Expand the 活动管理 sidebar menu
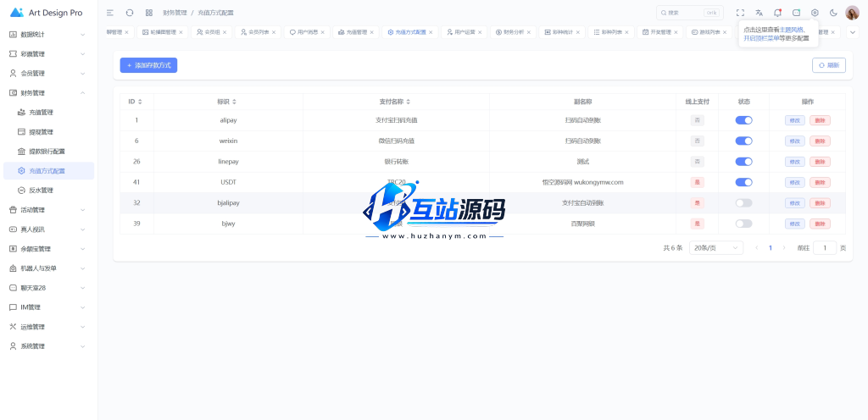This screenshot has width=868, height=420. (x=48, y=210)
